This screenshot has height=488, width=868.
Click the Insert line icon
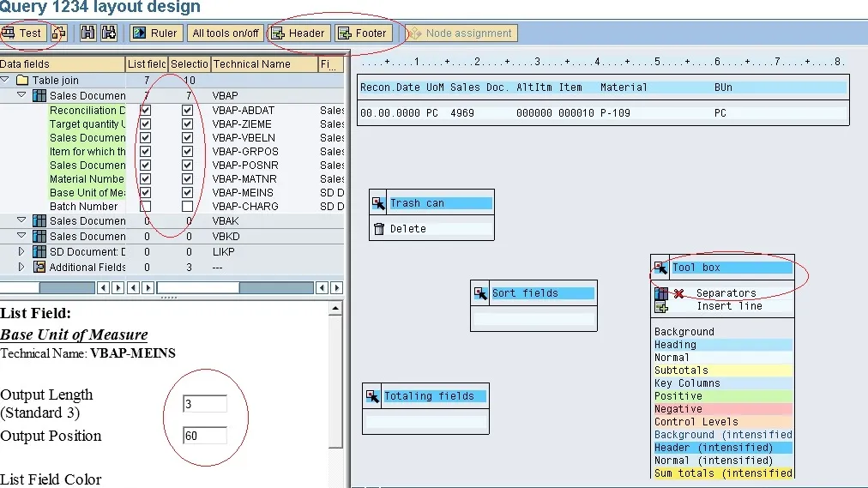coord(661,306)
